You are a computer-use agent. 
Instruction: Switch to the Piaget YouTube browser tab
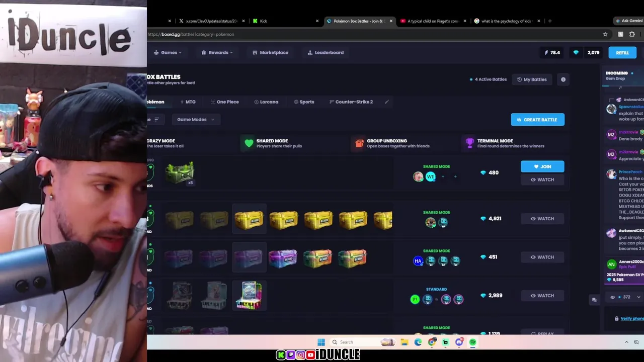pos(433,21)
